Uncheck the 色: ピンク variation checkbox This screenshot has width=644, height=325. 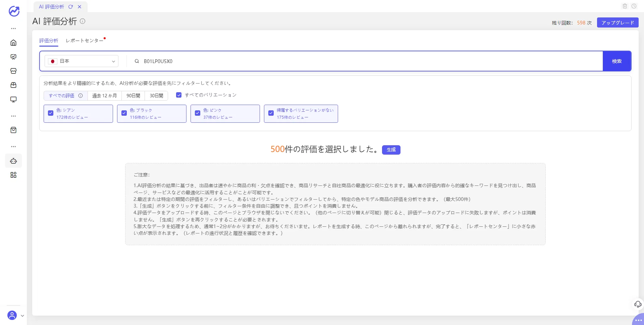198,113
